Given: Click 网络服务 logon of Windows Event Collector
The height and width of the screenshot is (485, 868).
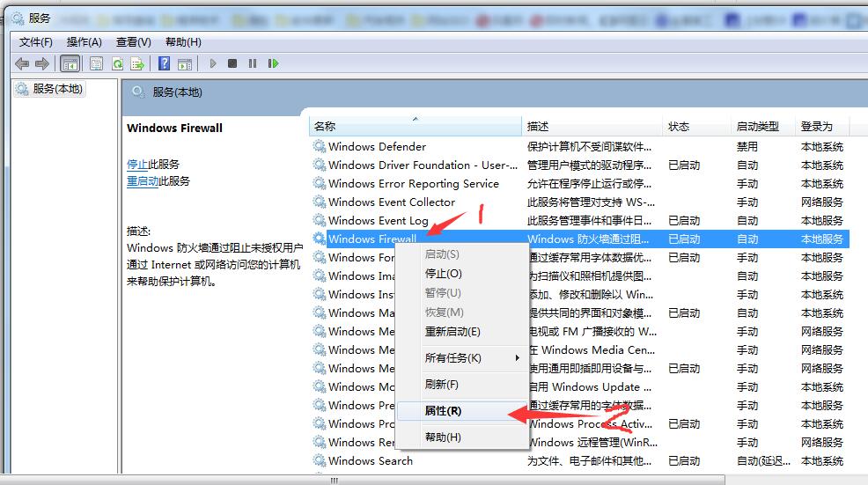Looking at the screenshot, I should click(x=822, y=202).
